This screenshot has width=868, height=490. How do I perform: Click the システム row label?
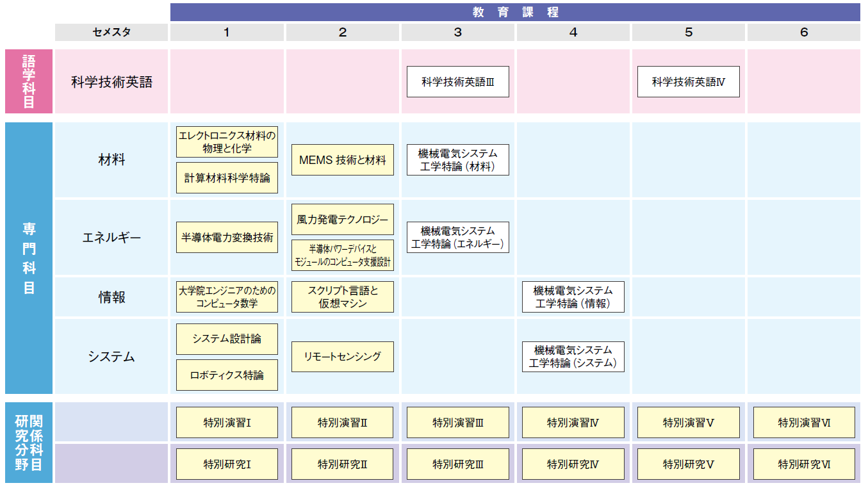(x=111, y=356)
